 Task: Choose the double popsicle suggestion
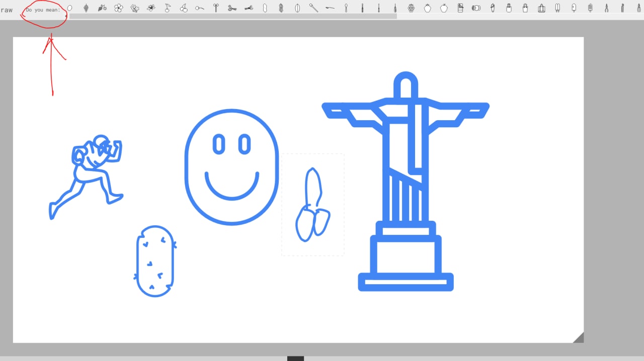tap(557, 8)
